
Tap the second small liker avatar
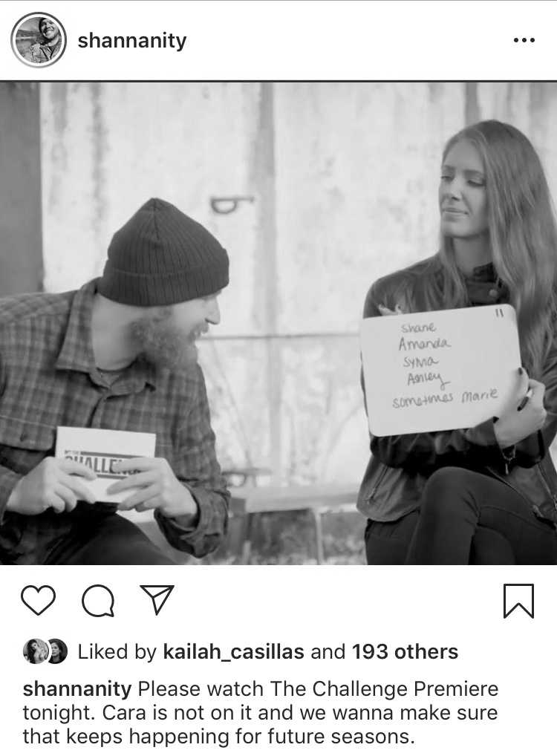(x=56, y=651)
